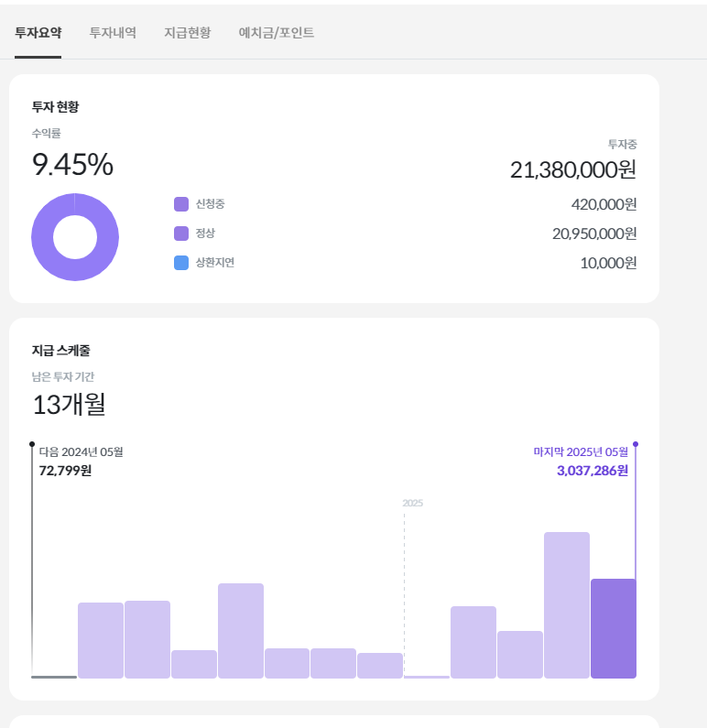Click the 마지막 2025년 05월 label
This screenshot has height=728, width=707.
click(x=581, y=451)
